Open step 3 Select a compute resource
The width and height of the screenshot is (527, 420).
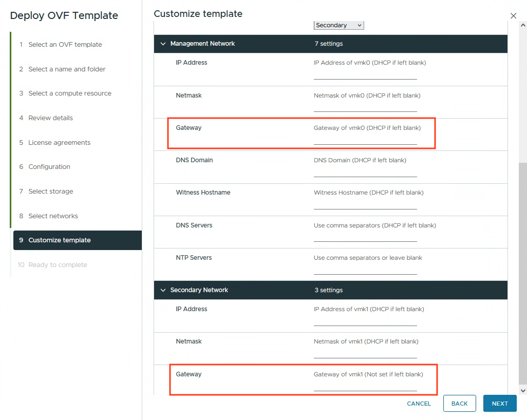pyautogui.click(x=69, y=93)
